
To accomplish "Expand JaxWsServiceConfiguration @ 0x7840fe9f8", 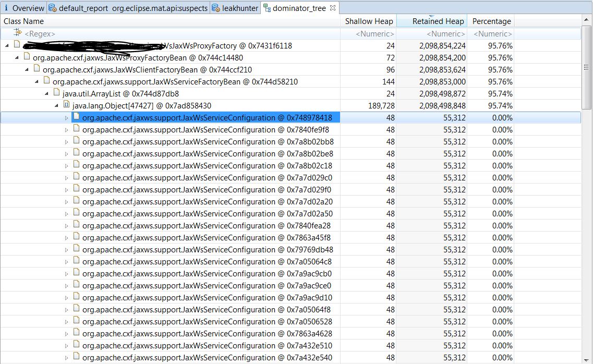I will click(66, 129).
